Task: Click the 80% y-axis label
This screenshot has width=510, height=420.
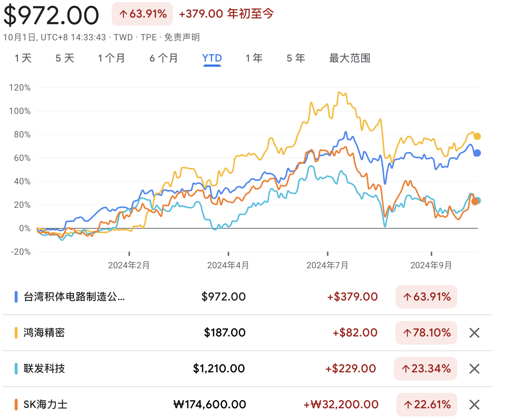Action: click(x=22, y=135)
